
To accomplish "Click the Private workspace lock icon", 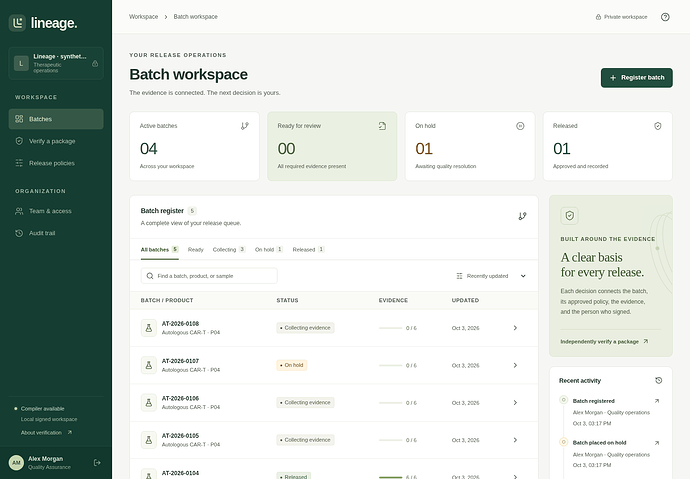I will point(598,17).
